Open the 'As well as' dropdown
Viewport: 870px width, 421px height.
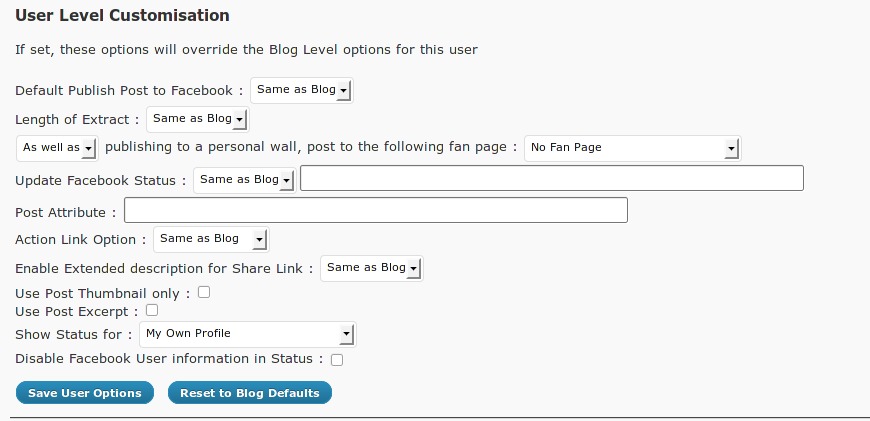[57, 148]
